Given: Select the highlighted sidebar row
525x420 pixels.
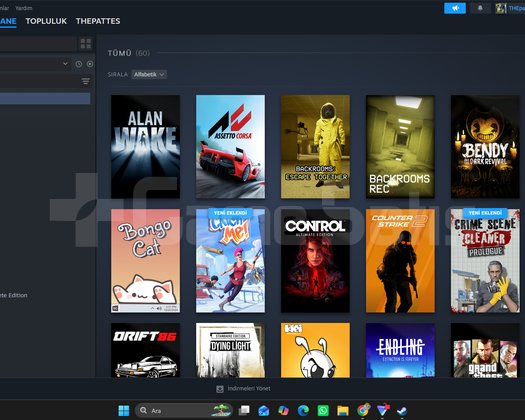Looking at the screenshot, I should (x=45, y=98).
